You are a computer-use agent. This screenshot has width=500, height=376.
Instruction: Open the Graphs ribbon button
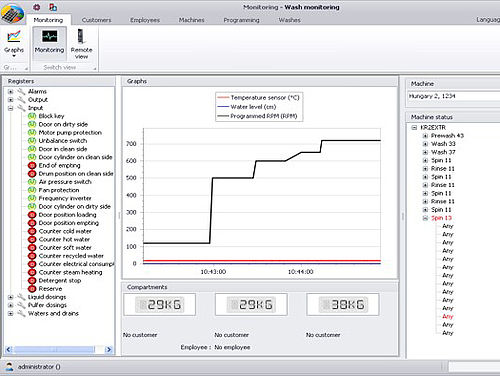pyautogui.click(x=14, y=43)
